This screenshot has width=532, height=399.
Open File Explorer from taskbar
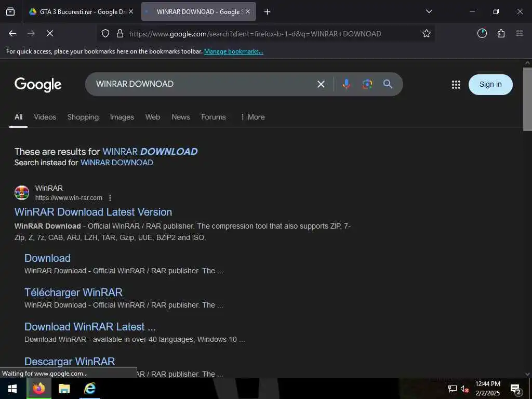(x=64, y=389)
